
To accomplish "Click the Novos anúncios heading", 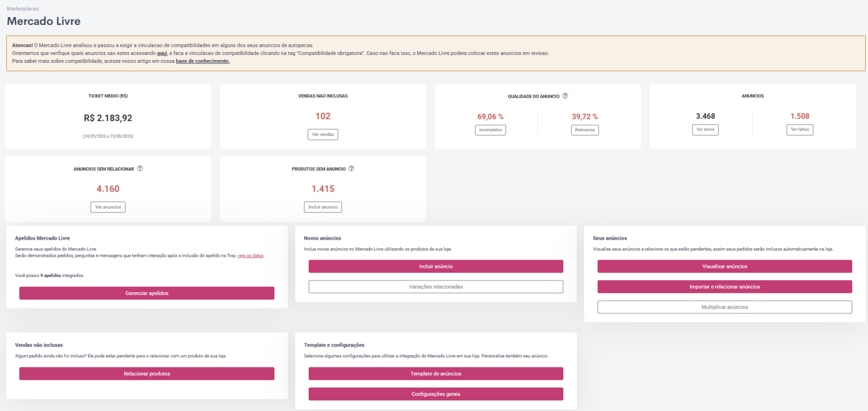I will pyautogui.click(x=322, y=239).
